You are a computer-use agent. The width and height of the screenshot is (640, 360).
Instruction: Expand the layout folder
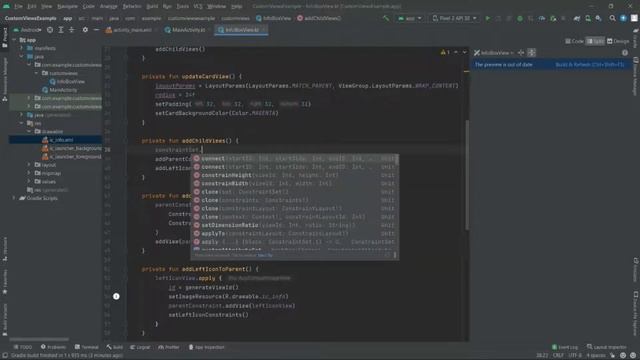click(x=29, y=165)
